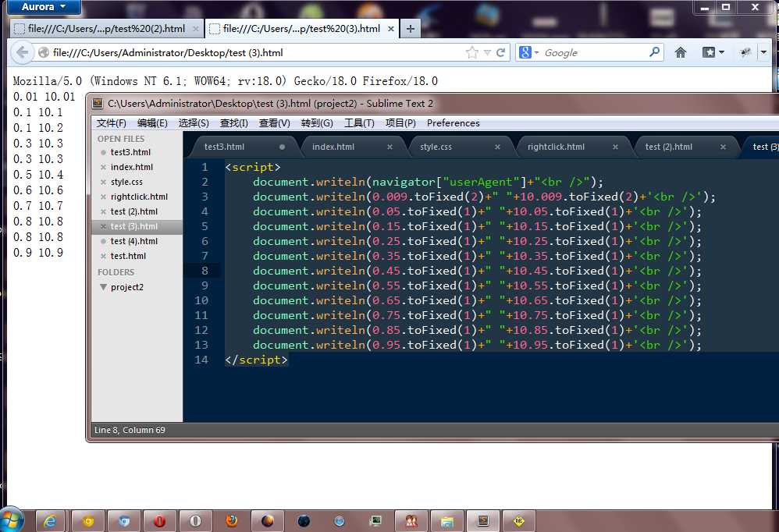Screen dimensions: 779x532
Task: Click the browser back arrow button
Action: pyautogui.click(x=23, y=52)
